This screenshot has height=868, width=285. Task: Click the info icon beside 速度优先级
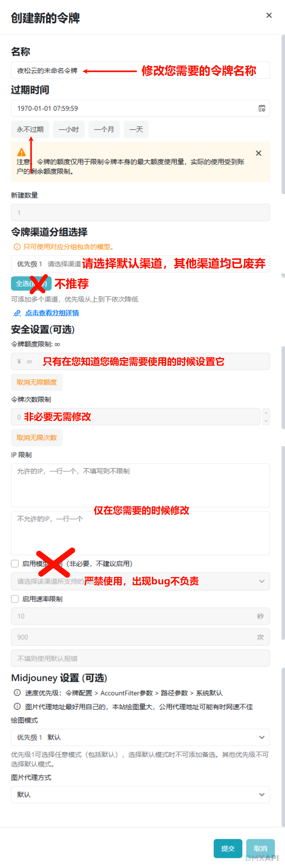[17, 693]
